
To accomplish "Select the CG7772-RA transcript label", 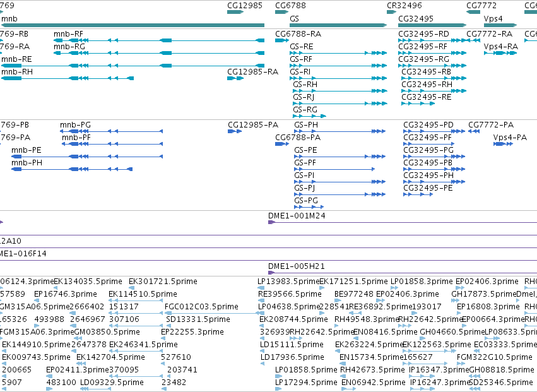I will click(489, 34).
